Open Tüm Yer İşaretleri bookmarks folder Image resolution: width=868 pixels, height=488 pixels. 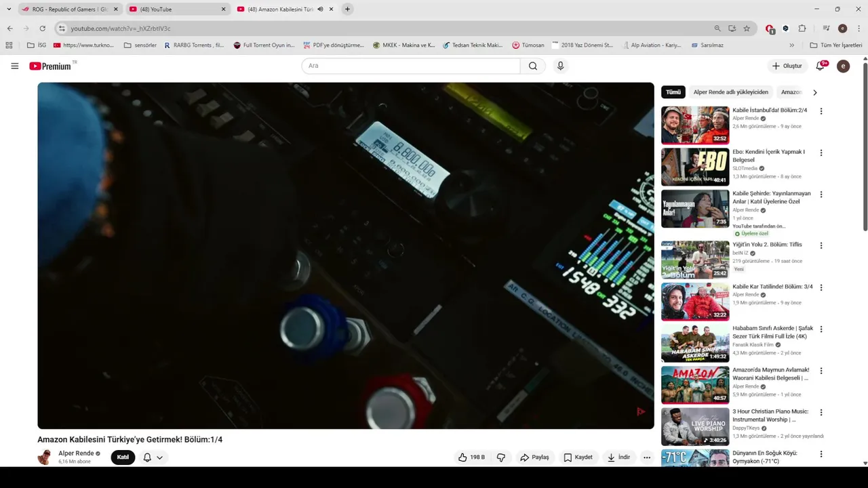[836, 45]
